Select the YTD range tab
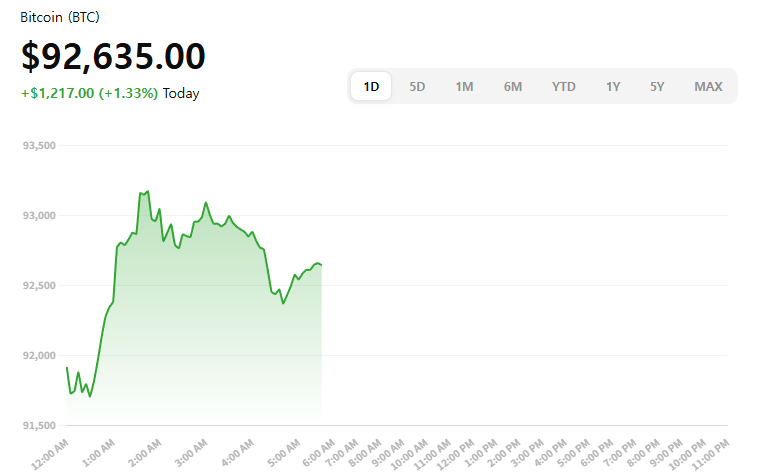The height and width of the screenshot is (473, 757). (x=564, y=86)
